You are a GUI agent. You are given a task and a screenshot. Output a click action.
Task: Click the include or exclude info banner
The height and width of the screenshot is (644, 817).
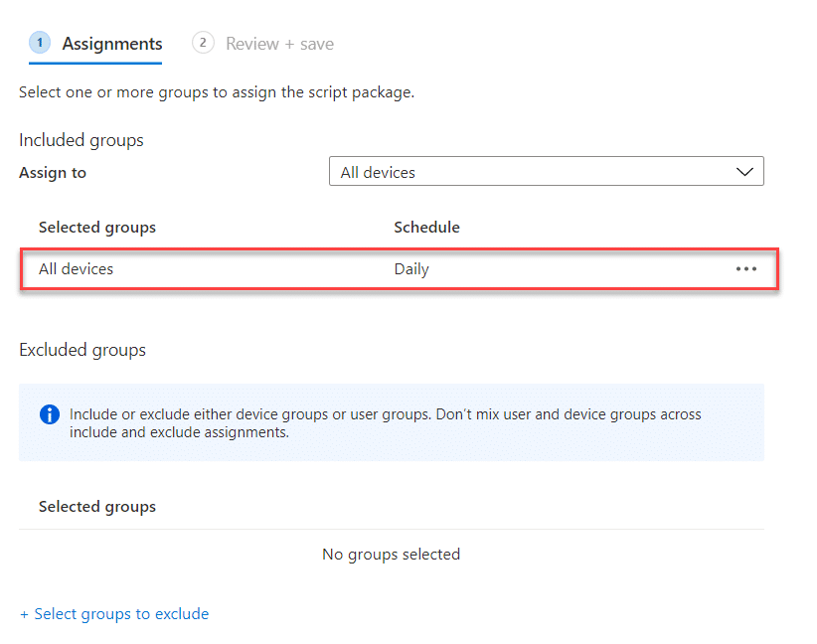[392, 422]
